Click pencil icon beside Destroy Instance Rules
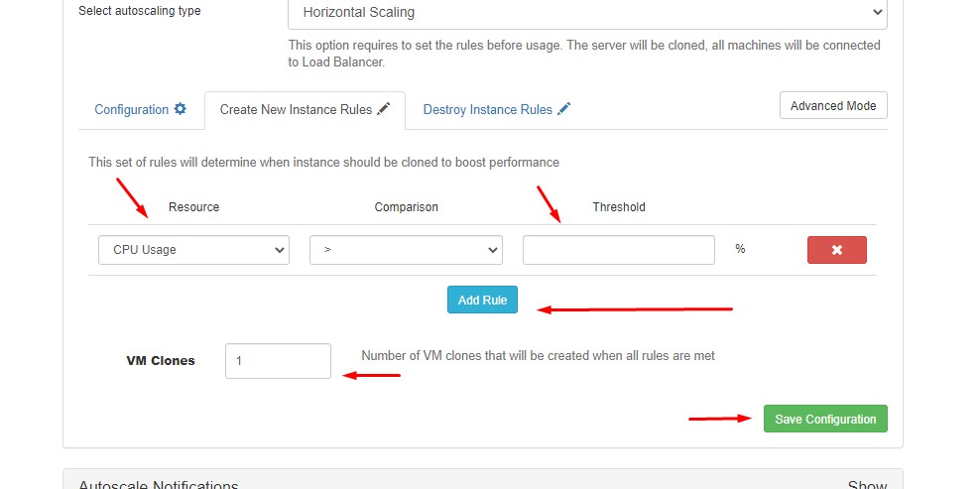Viewport: 980px width, 489px height. coord(564,109)
